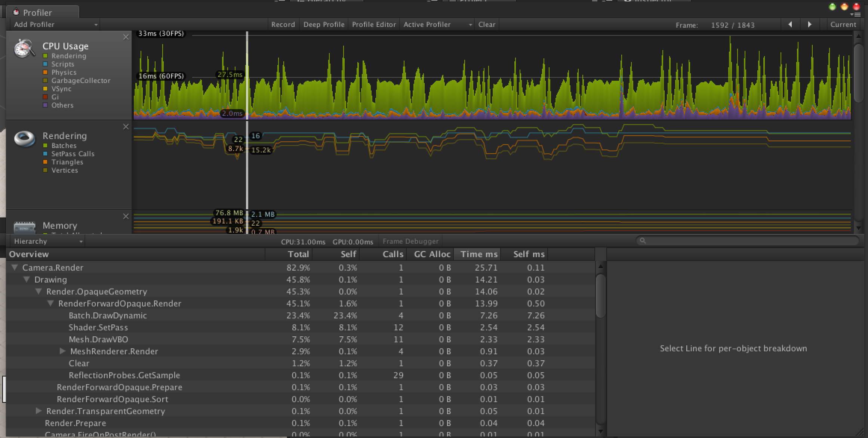This screenshot has width=868, height=438.
Task: Toggle GarbageCollector category swatch
Action: tap(45, 80)
